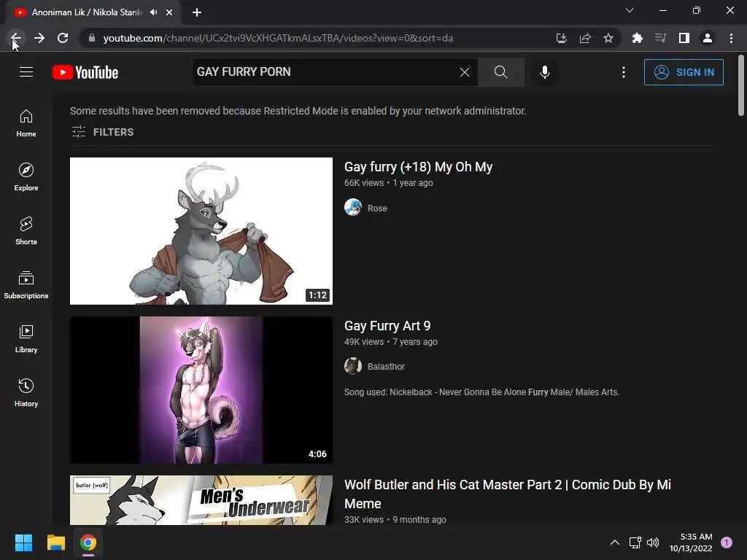Open a new tab with plus button
This screenshot has height=560, width=747.
197,12
